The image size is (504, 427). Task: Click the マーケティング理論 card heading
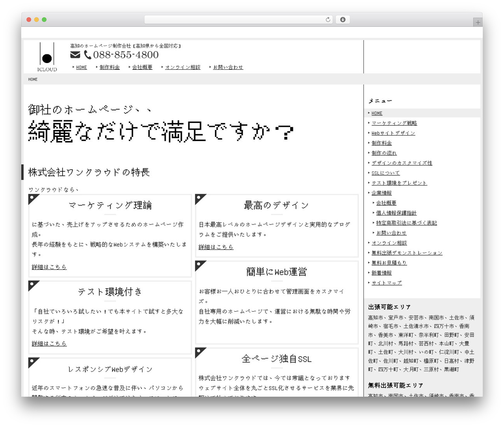tap(110, 205)
